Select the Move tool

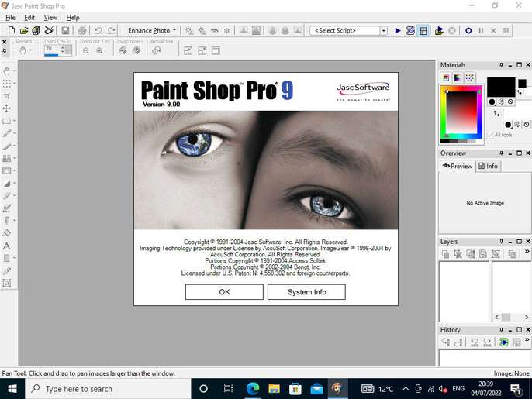tap(6, 108)
